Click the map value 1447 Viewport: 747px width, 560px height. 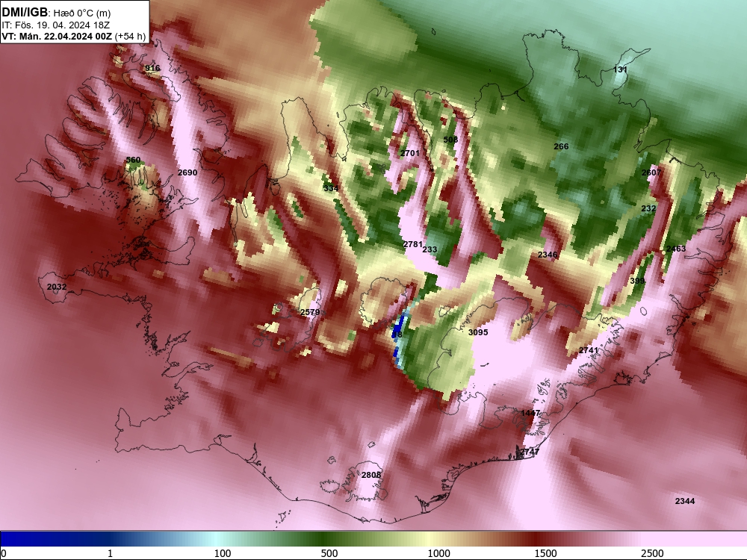click(x=530, y=413)
